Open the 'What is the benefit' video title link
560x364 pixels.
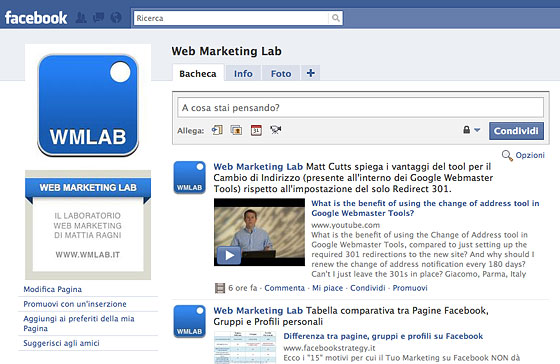tap(425, 208)
